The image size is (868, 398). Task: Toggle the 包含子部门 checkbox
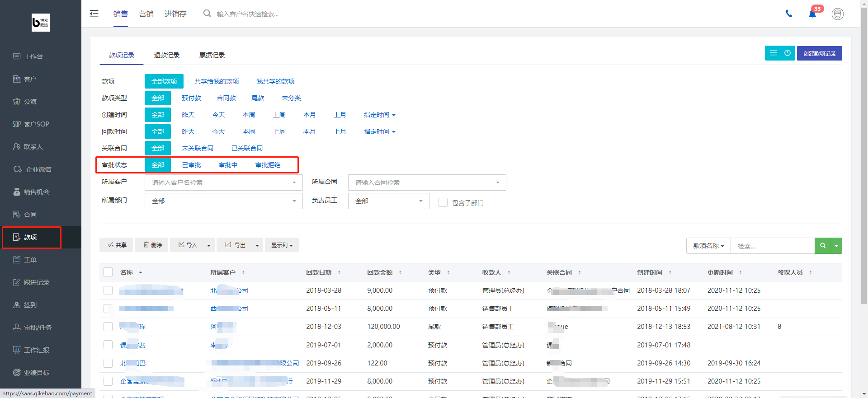(443, 203)
